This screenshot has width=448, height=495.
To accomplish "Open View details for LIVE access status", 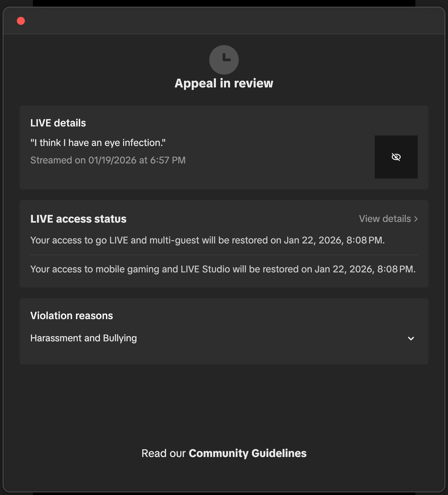I will 388,219.
